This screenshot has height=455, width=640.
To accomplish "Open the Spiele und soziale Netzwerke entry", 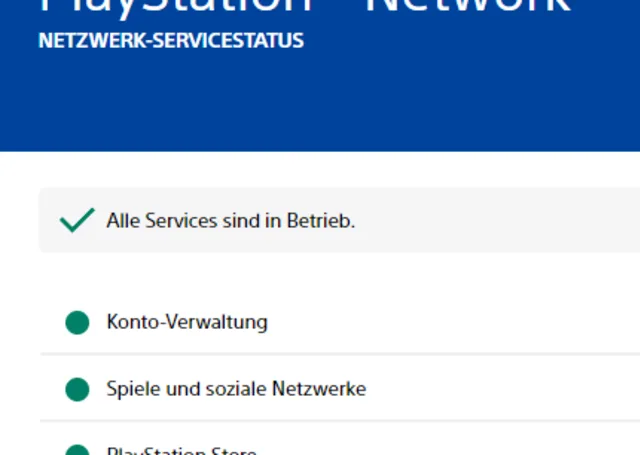I will 236,389.
